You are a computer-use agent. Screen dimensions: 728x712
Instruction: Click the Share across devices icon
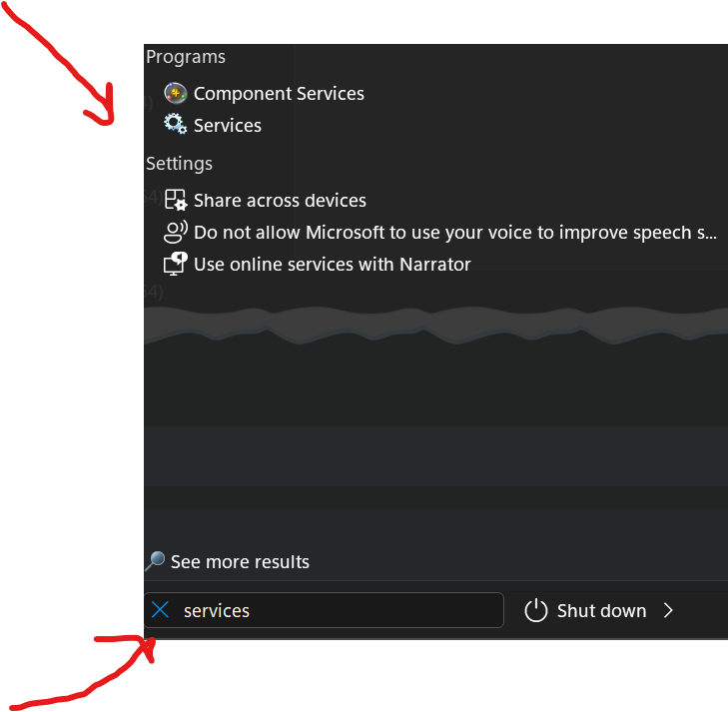pos(176,201)
